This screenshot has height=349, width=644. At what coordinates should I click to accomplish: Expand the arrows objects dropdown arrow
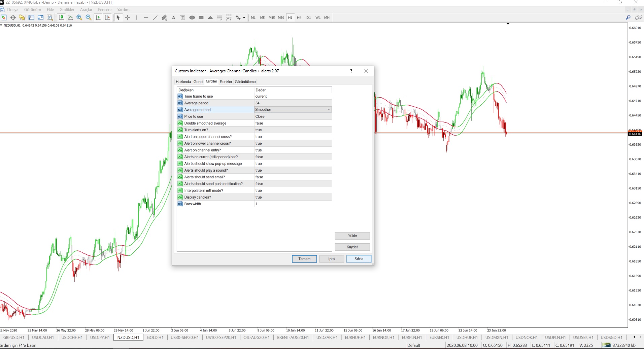[244, 18]
